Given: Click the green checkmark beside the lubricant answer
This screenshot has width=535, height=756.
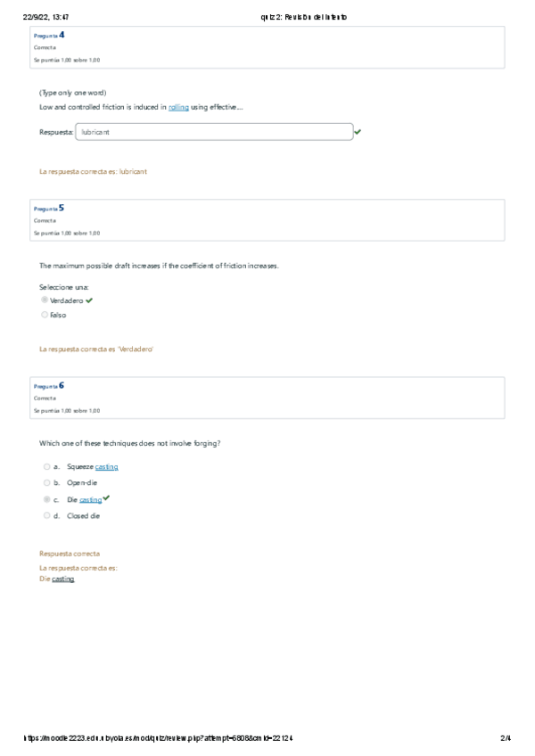Looking at the screenshot, I should pos(358,132).
